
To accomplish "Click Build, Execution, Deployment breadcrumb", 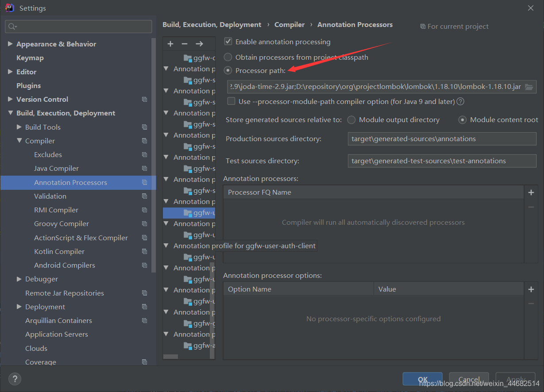I will pos(212,25).
